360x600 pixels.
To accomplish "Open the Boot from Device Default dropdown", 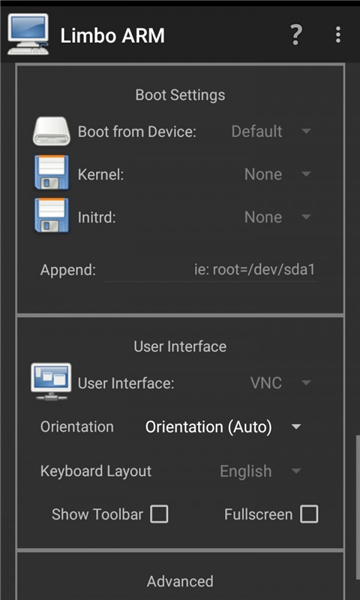I will point(271,132).
